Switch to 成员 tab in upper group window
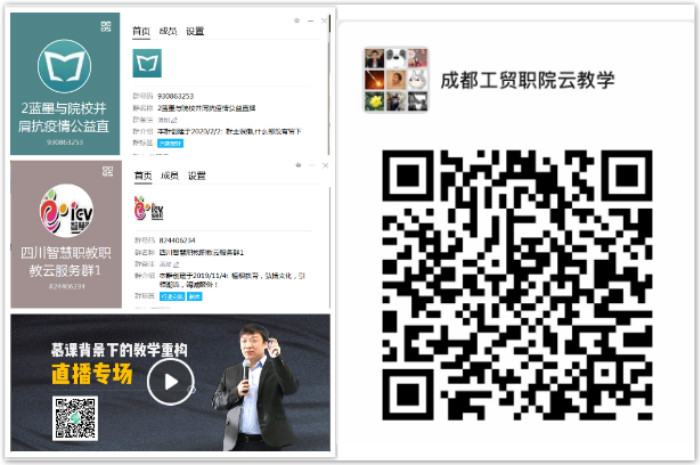The image size is (700, 465). (168, 31)
